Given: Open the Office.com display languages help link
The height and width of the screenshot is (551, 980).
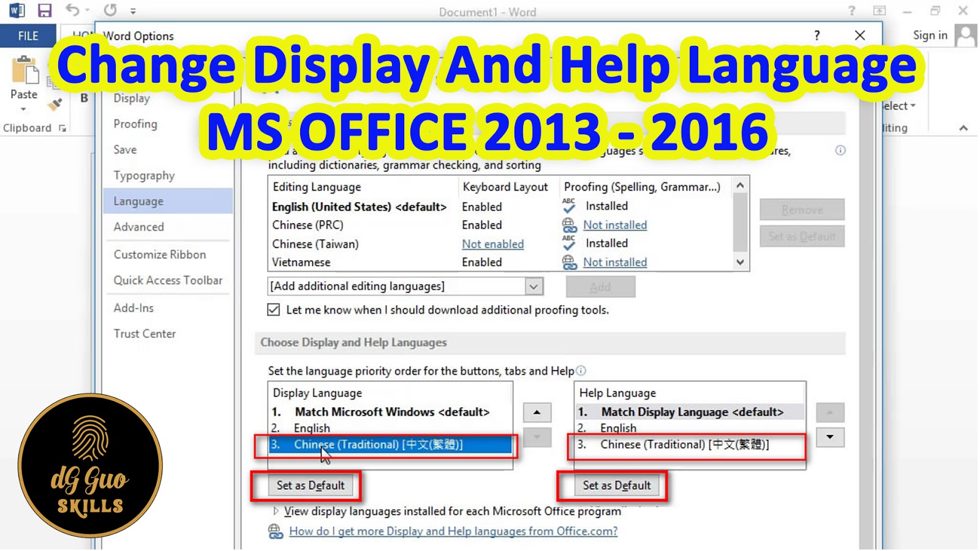Looking at the screenshot, I should coord(453,531).
